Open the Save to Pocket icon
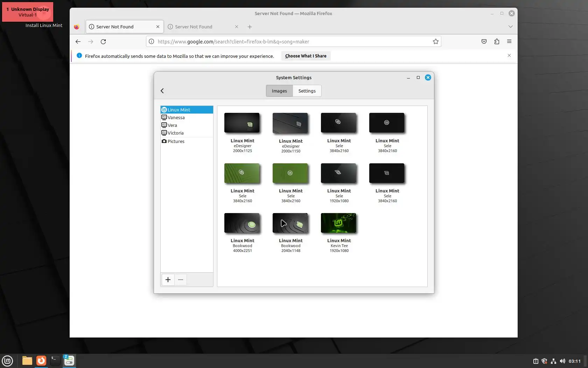 click(x=484, y=41)
